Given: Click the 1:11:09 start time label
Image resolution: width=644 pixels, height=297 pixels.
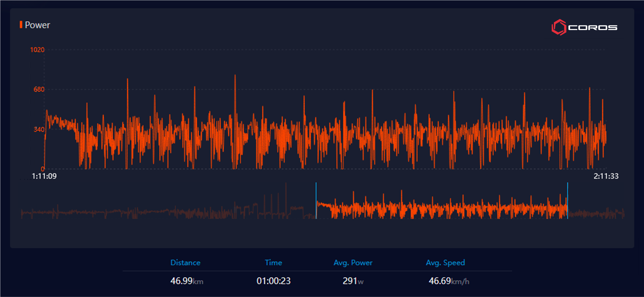Looking at the screenshot, I should (x=44, y=176).
